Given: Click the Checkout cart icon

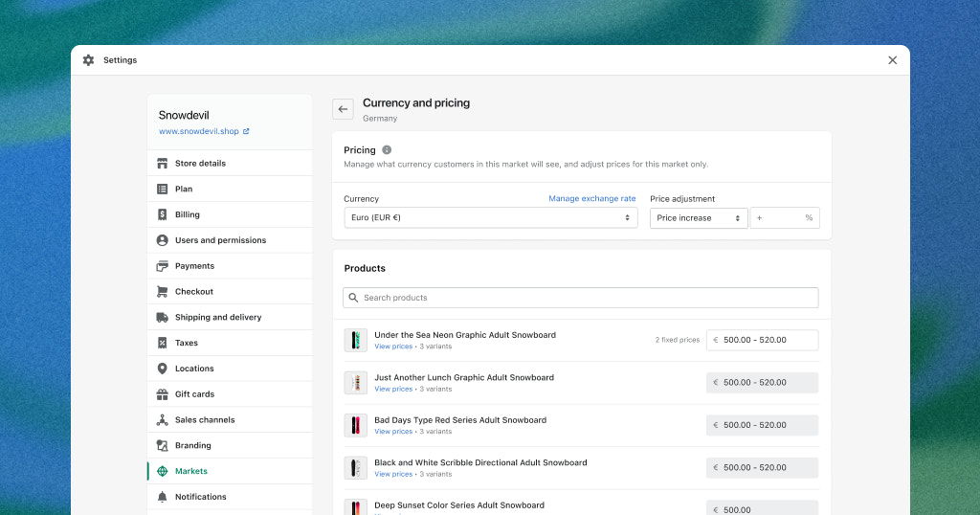Looking at the screenshot, I should pos(163,292).
